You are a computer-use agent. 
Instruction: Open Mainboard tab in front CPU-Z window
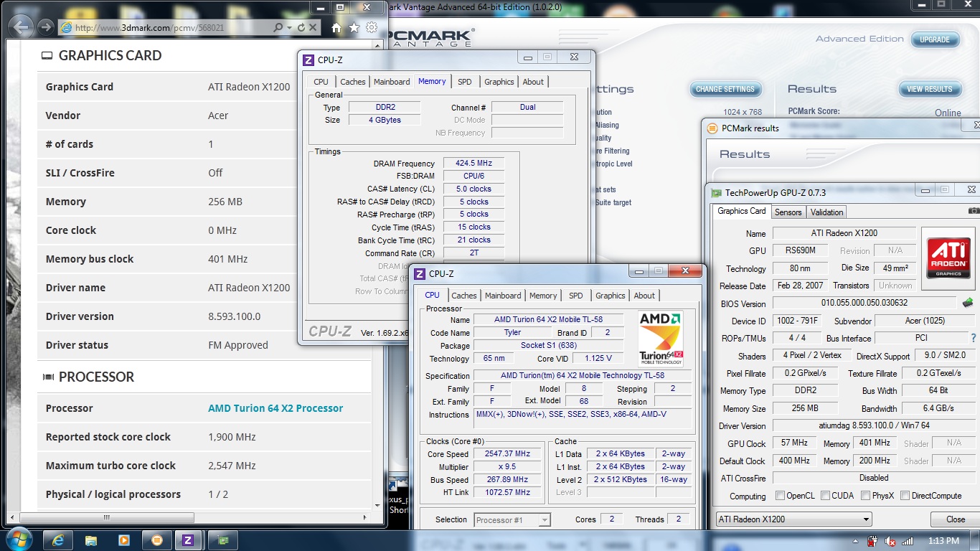click(503, 296)
